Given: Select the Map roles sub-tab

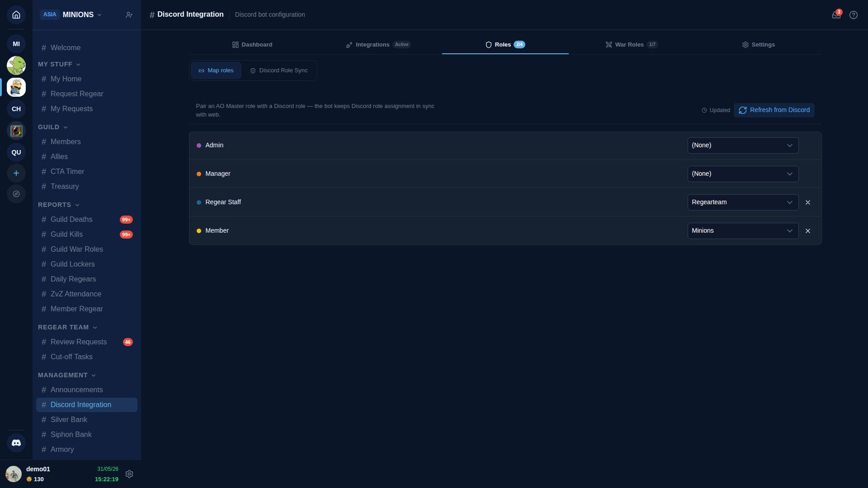Looking at the screenshot, I should tap(216, 70).
